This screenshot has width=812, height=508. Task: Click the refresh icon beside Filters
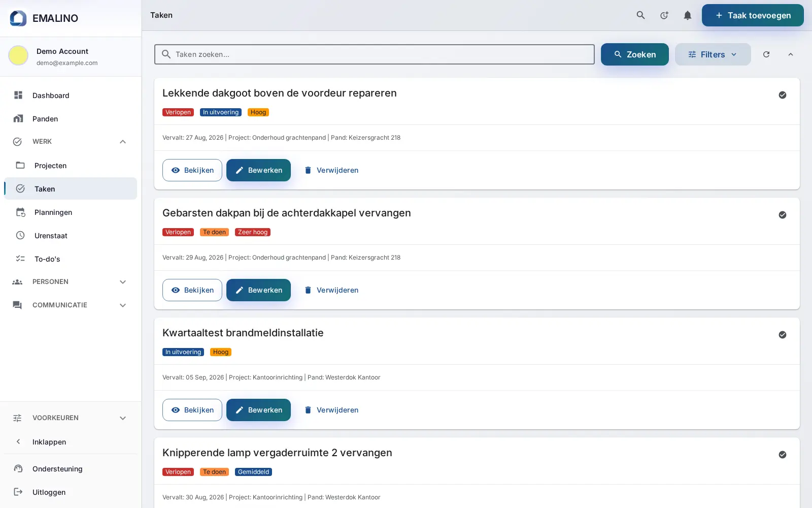(766, 54)
